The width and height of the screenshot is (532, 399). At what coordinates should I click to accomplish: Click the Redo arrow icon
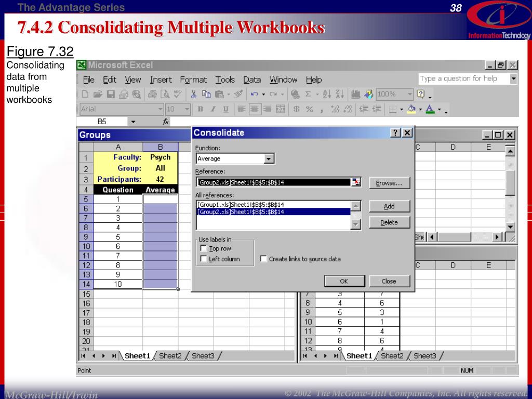pyautogui.click(x=273, y=95)
